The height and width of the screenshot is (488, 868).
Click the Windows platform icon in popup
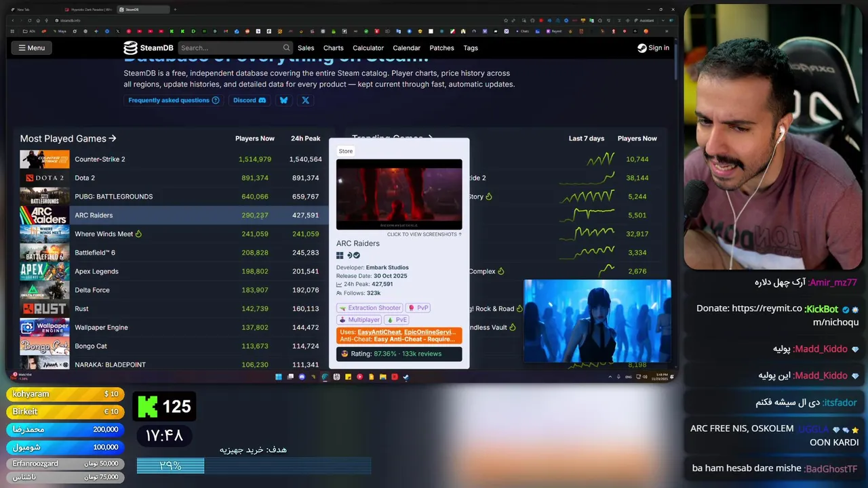[x=340, y=256]
